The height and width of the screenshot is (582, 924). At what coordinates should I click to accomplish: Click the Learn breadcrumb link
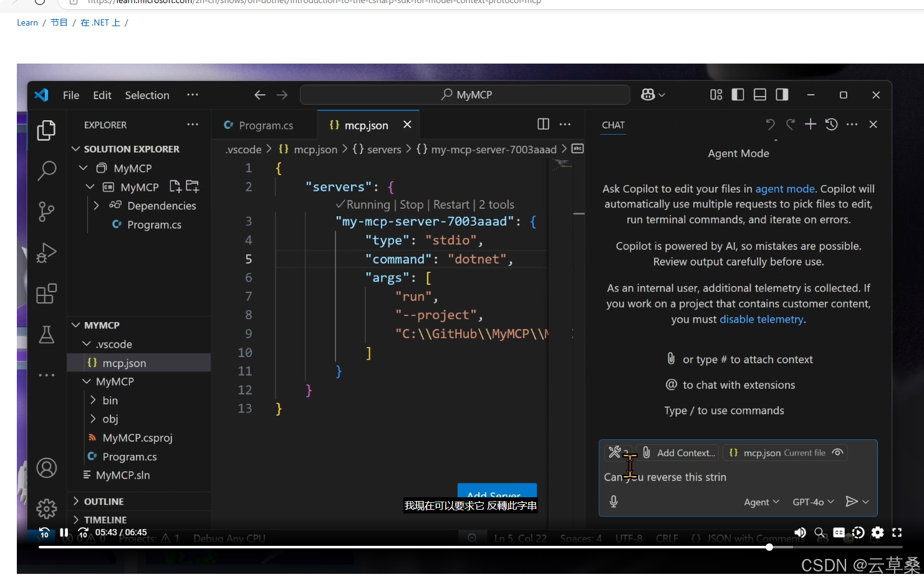tap(27, 22)
